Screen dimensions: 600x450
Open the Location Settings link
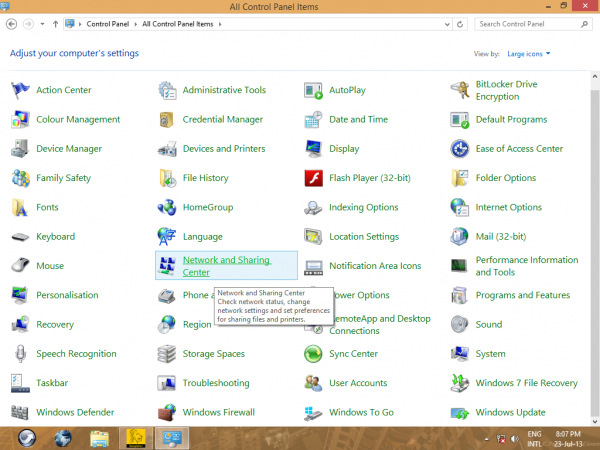tap(364, 237)
